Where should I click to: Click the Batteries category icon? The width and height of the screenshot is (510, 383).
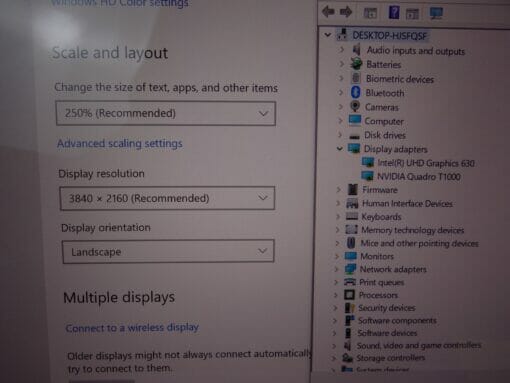click(x=356, y=64)
